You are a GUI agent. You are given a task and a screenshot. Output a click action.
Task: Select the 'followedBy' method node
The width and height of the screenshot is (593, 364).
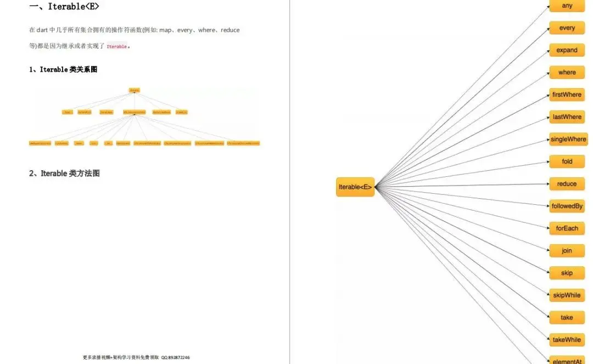click(x=567, y=206)
